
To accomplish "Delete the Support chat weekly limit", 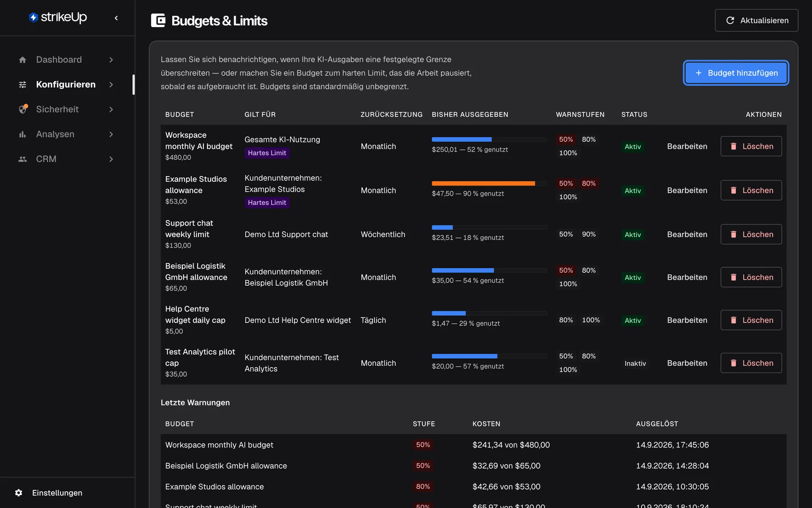I will (x=751, y=234).
